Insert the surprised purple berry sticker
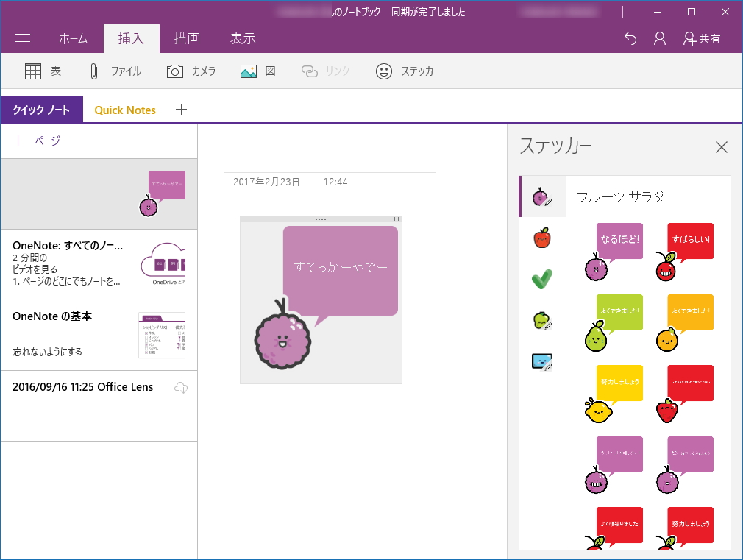Viewport: 743px width, 560px height. (685, 465)
